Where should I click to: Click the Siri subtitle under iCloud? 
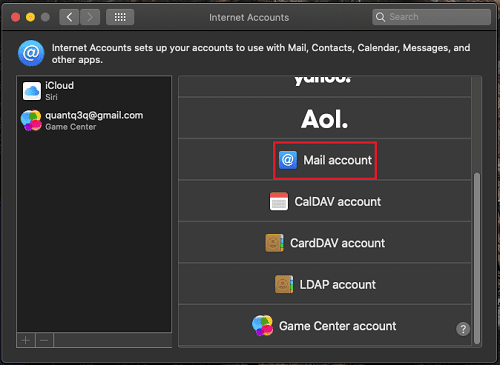click(51, 97)
